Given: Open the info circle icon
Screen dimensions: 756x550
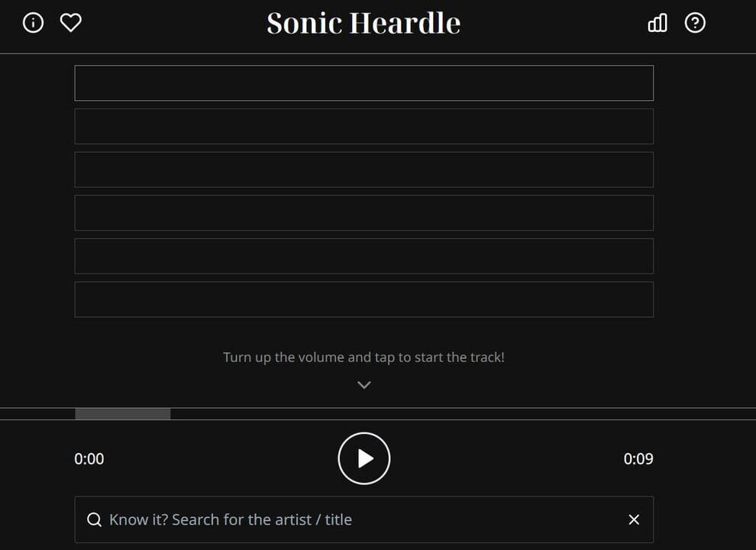Looking at the screenshot, I should point(33,23).
